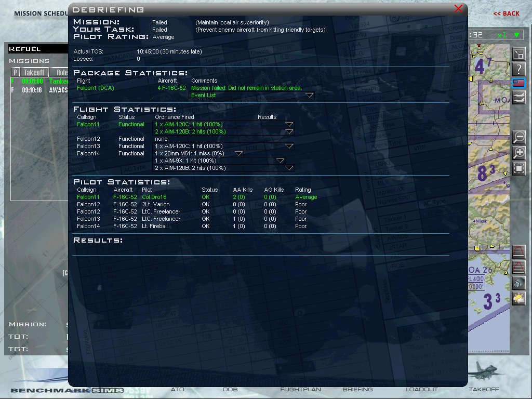532x399 pixels.
Task: Sort missions by Takeoff column header
Action: click(34, 72)
